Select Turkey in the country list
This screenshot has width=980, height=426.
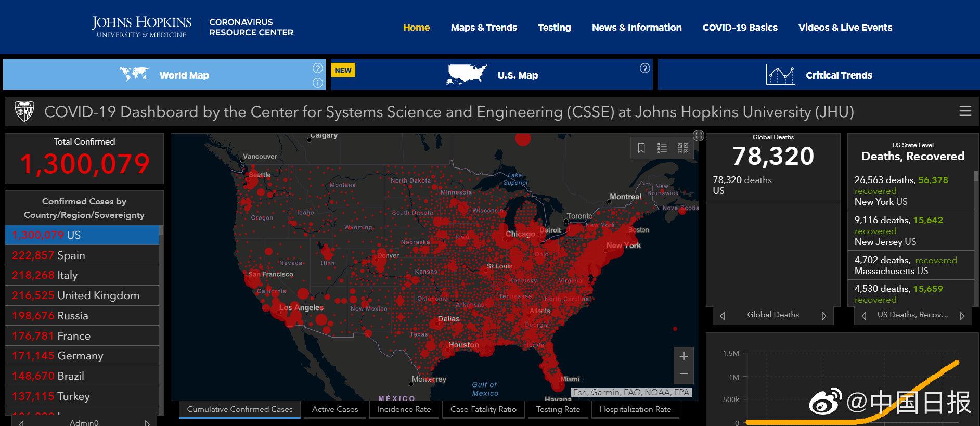pos(82,396)
